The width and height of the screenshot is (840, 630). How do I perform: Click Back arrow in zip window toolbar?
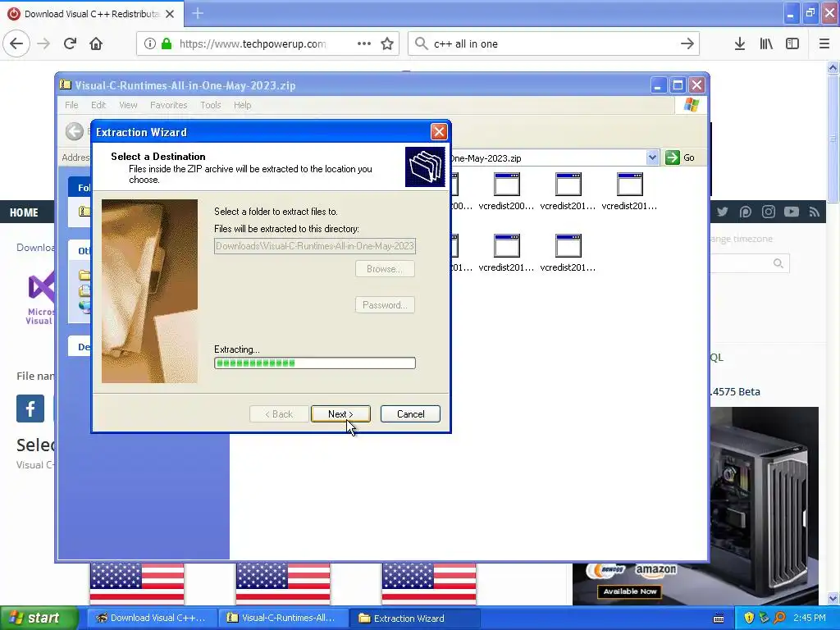tap(75, 131)
